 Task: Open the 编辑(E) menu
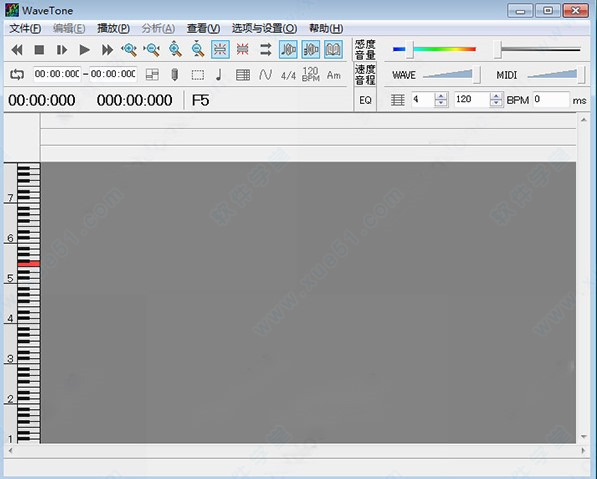(x=69, y=29)
